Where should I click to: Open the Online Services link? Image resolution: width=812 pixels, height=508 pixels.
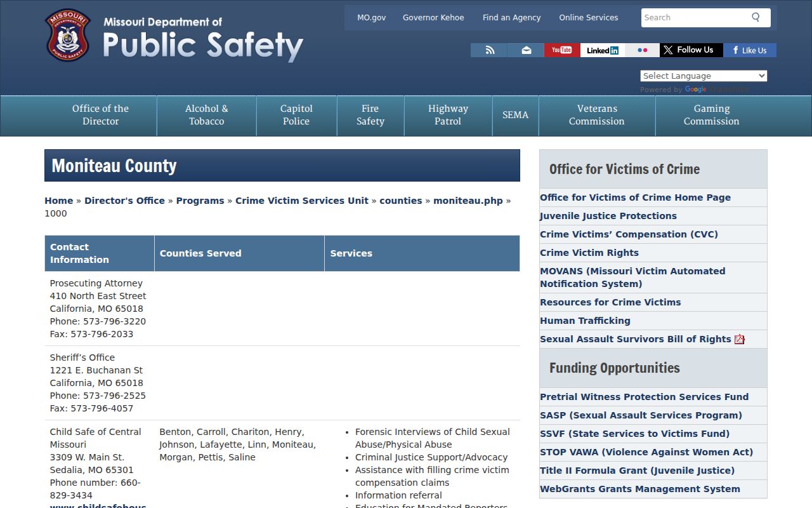click(589, 18)
